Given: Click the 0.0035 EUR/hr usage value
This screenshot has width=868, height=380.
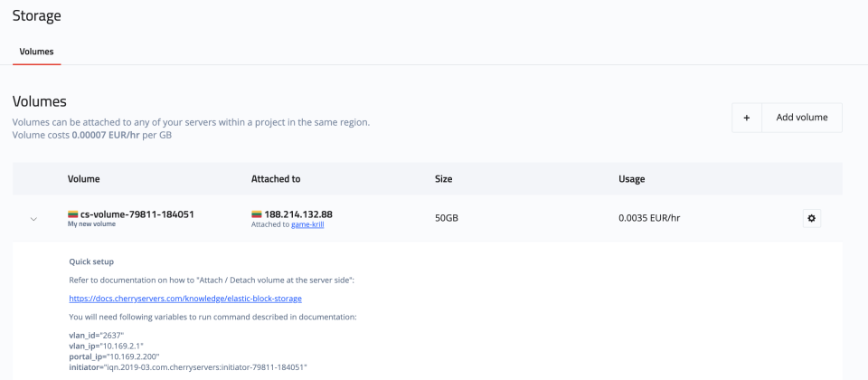Looking at the screenshot, I should pos(649,219).
